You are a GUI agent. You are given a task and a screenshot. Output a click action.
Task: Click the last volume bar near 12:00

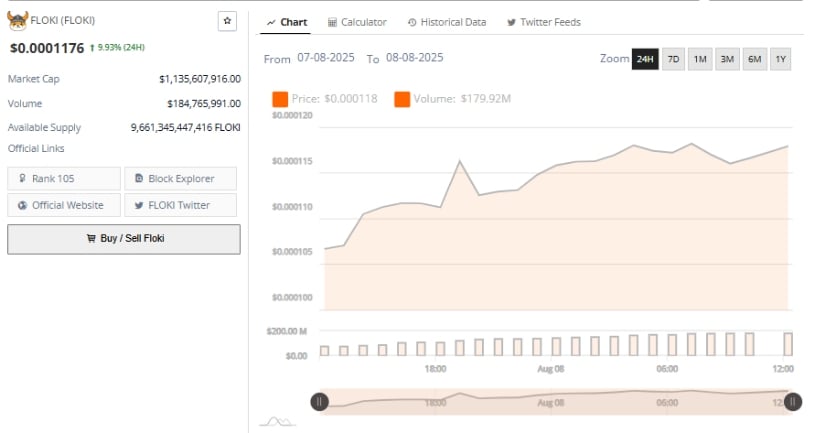coord(788,344)
